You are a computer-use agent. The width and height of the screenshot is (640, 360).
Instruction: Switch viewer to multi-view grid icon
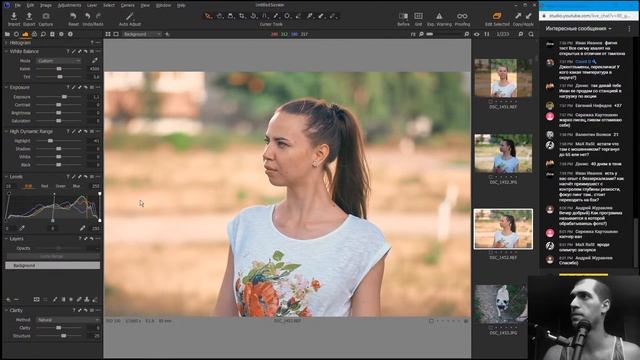coord(108,34)
